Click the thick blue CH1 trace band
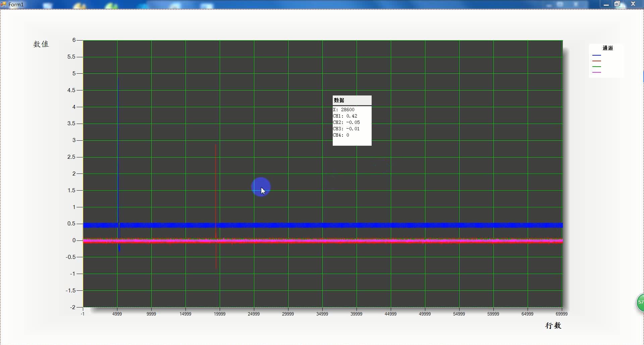This screenshot has height=345, width=644. click(323, 225)
